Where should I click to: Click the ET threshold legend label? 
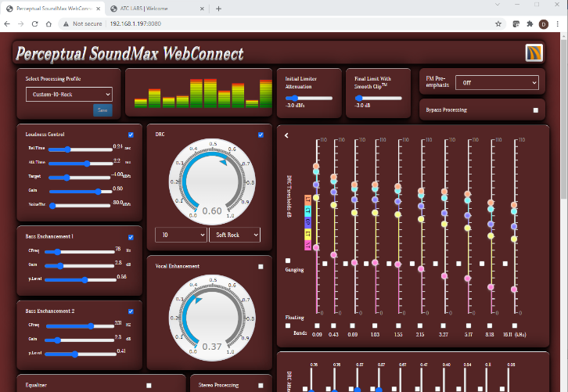coord(307,234)
